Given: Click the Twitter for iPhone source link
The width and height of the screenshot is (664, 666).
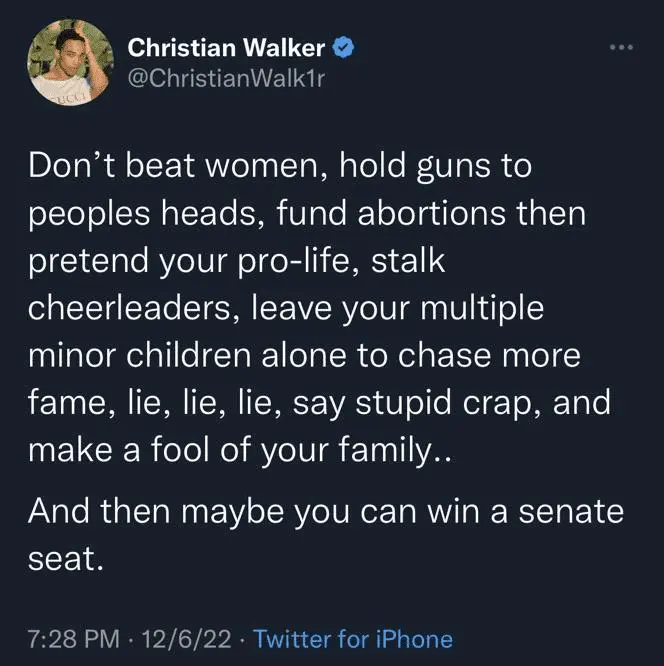Looking at the screenshot, I should pos(353,639).
